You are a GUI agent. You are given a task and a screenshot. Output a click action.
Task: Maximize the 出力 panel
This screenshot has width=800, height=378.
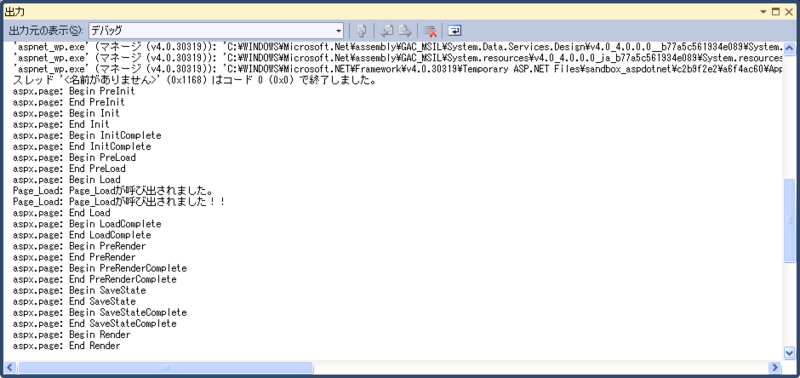coord(776,12)
